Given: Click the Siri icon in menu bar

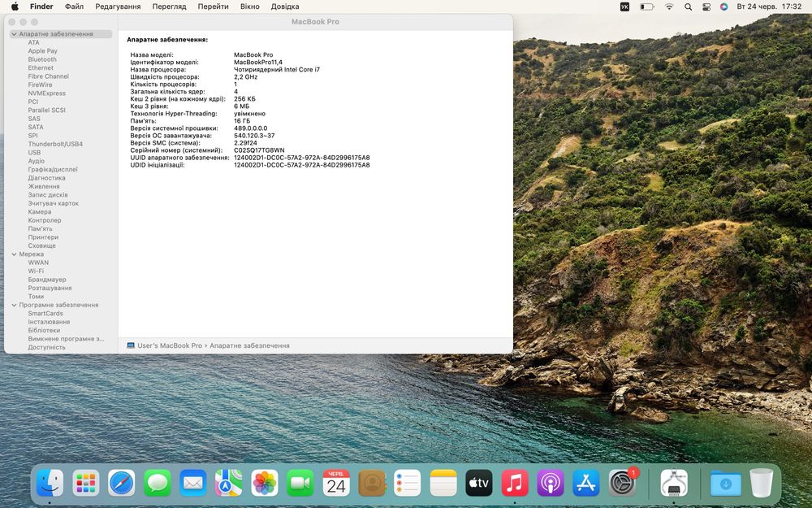Looking at the screenshot, I should coord(724,7).
